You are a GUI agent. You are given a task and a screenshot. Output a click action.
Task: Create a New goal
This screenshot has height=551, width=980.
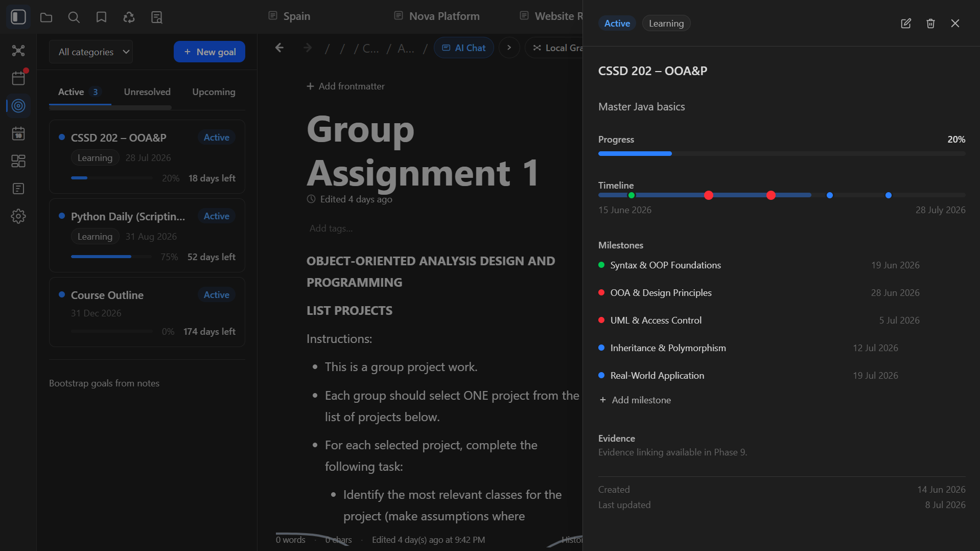point(209,52)
